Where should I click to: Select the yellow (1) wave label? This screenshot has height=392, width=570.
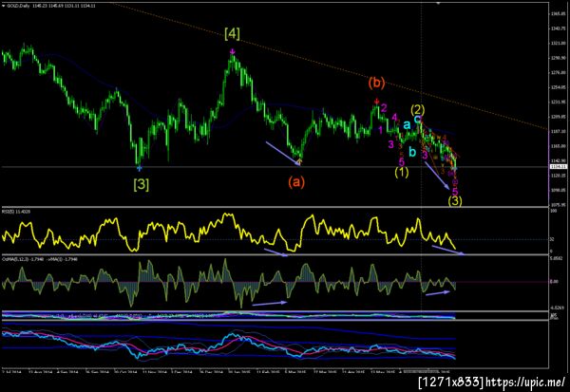[402, 172]
